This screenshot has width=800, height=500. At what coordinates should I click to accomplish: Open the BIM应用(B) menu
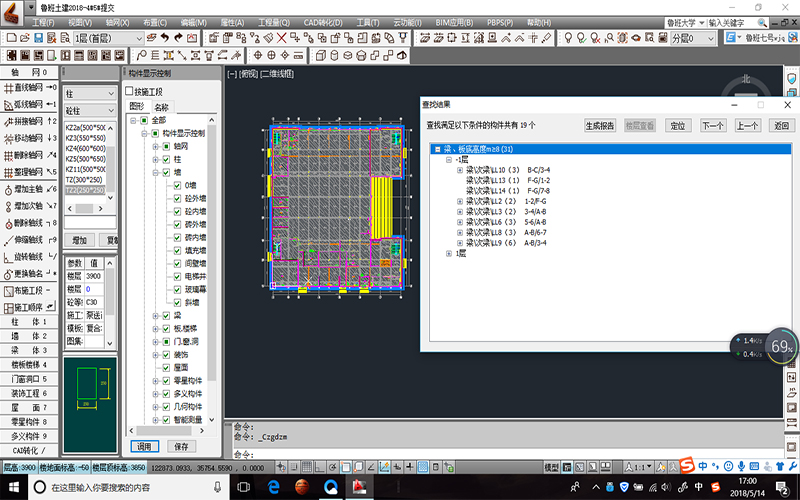coord(454,23)
